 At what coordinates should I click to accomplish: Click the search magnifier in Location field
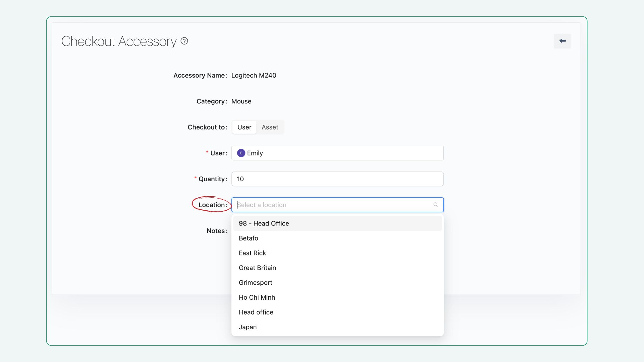point(436,205)
